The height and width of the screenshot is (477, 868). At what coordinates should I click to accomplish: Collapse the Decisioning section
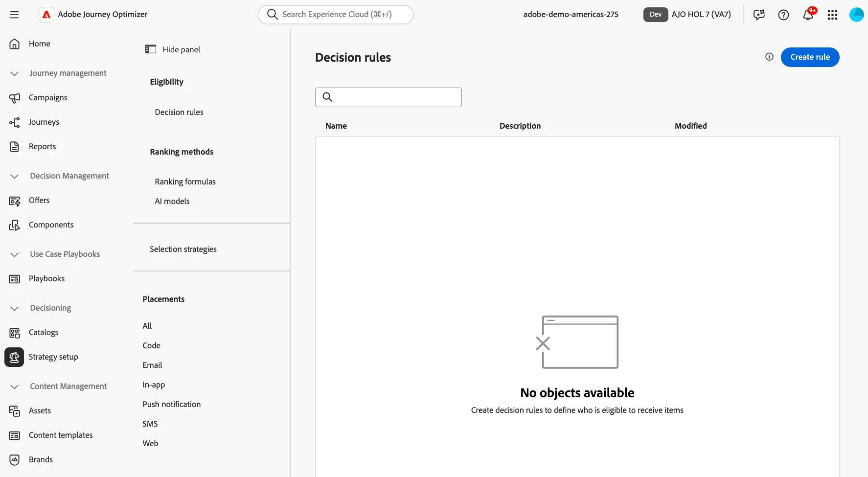(x=15, y=308)
